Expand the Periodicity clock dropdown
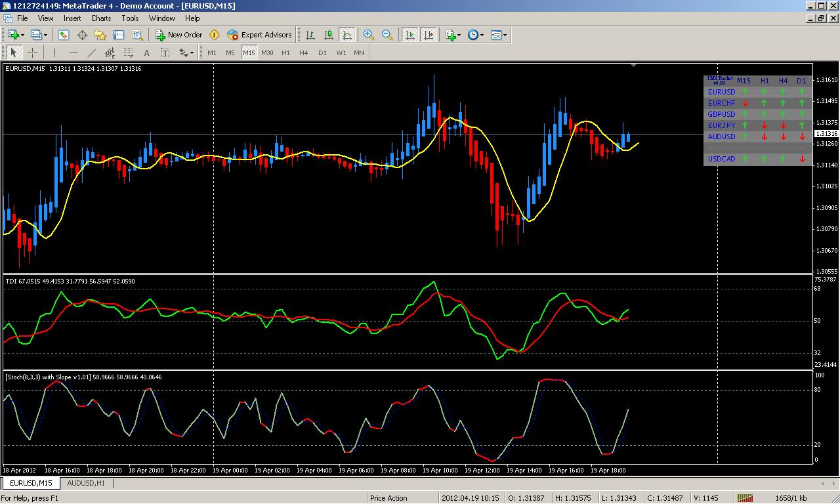 click(482, 35)
